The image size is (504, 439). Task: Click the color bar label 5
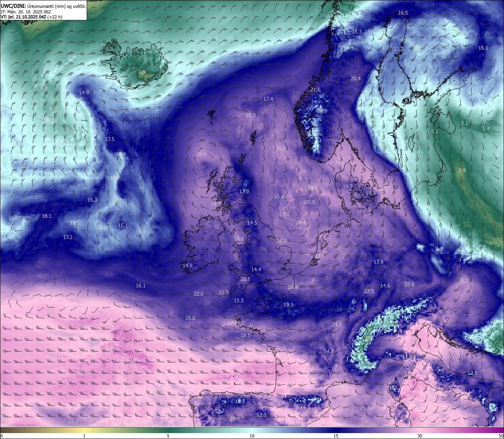coord(168,436)
